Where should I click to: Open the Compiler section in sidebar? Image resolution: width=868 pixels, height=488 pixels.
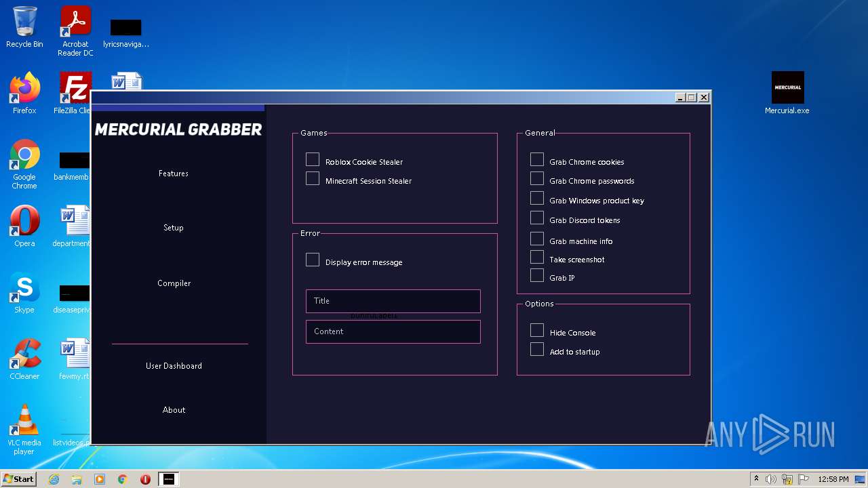174,283
